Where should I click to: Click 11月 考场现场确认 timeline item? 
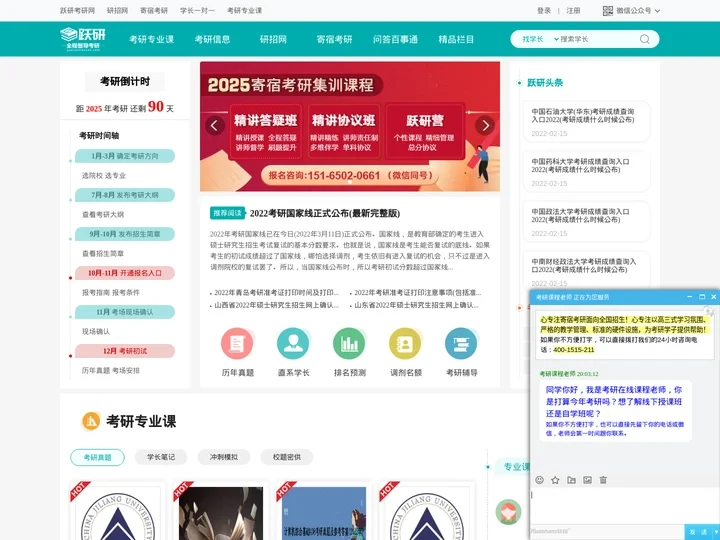125,312
